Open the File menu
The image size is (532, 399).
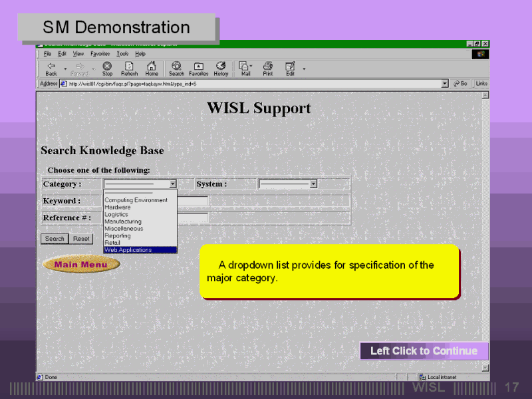(47, 53)
